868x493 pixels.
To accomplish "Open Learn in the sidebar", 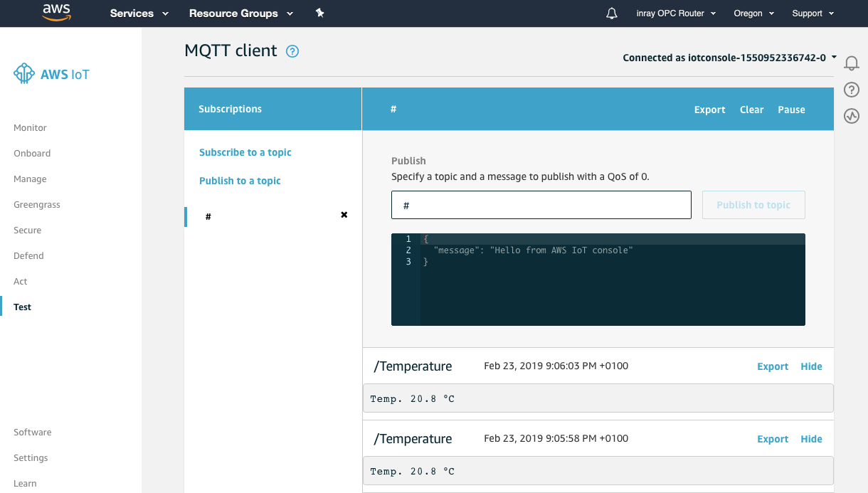I will (25, 484).
